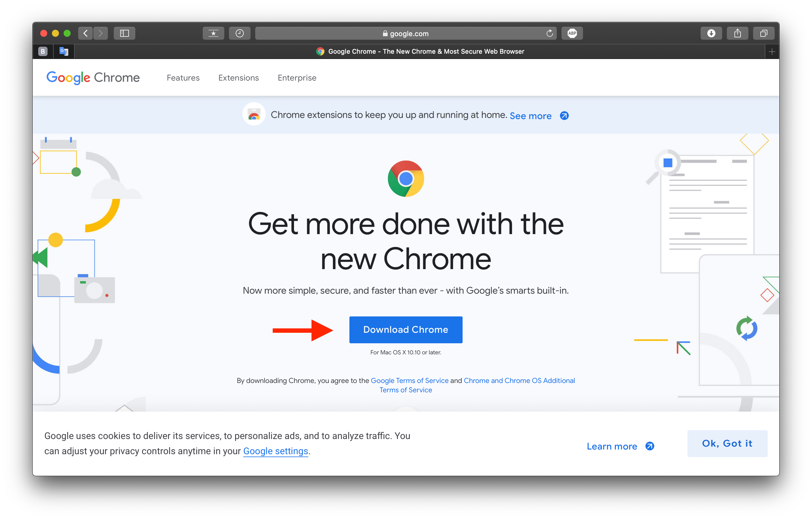Click the Chrome logo icon
812x519 pixels.
coord(405,179)
